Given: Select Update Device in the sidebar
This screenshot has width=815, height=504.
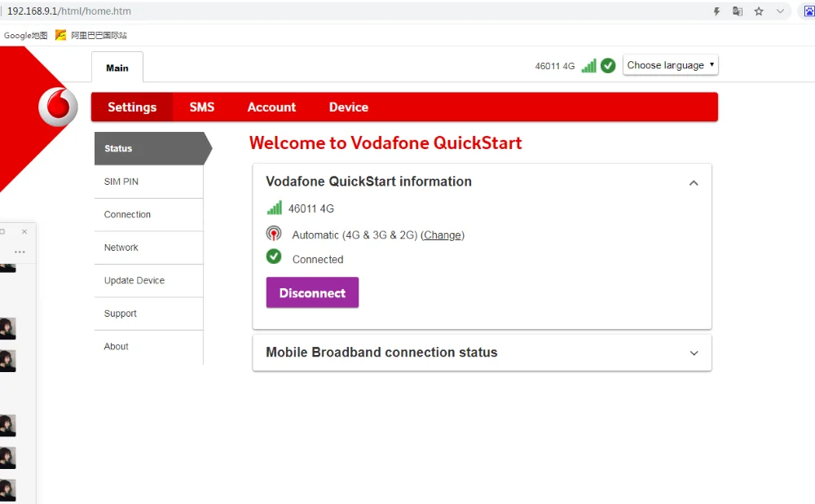Looking at the screenshot, I should [x=148, y=280].
